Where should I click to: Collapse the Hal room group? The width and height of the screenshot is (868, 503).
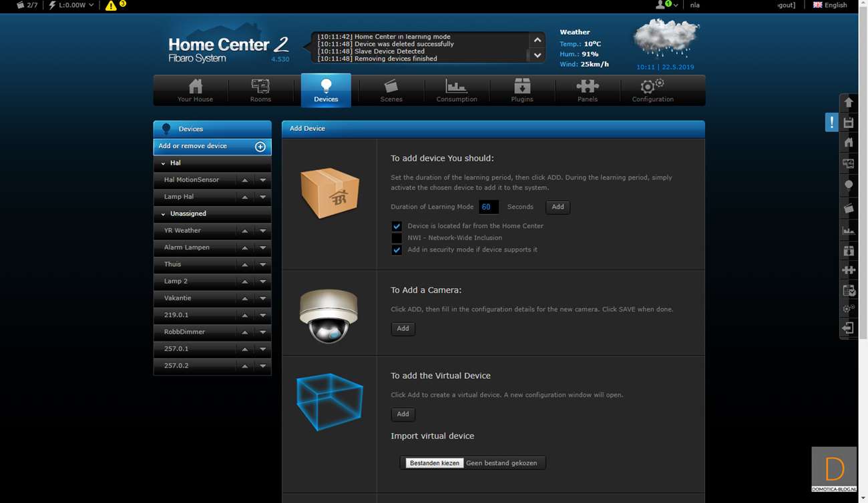coord(163,163)
